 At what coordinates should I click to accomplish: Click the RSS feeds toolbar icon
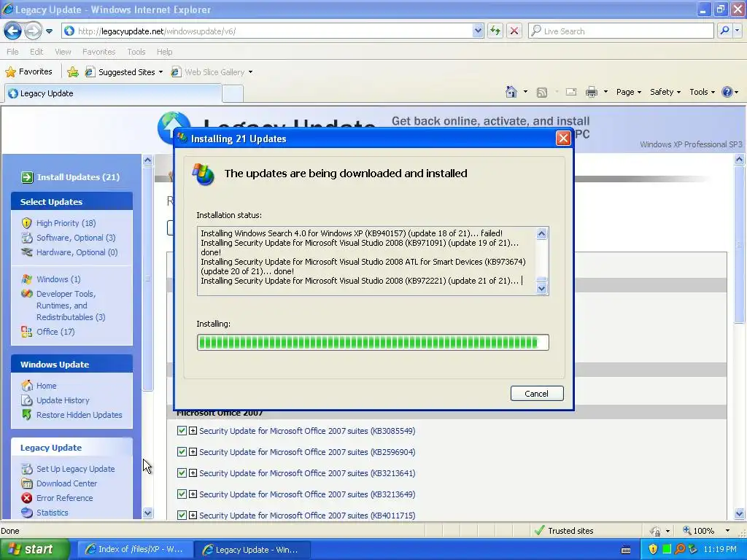point(542,93)
